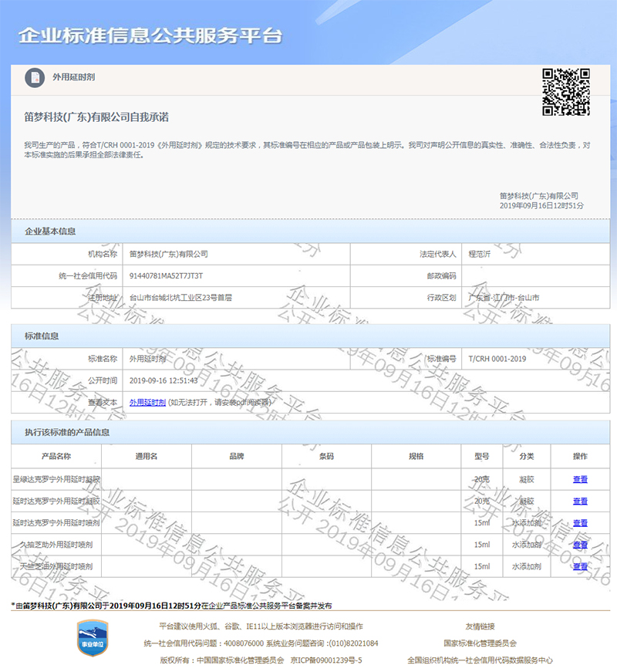Click the 条码 column header
Viewport: 617px width, 672px height.
pyautogui.click(x=326, y=457)
